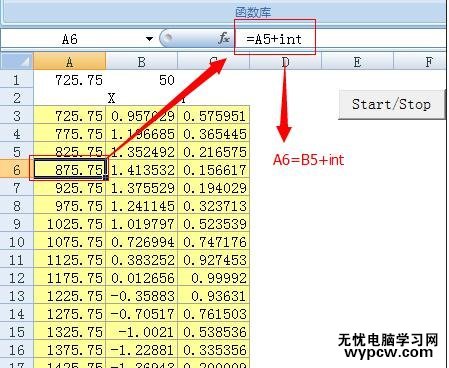Select row 2 header

(x=17, y=98)
